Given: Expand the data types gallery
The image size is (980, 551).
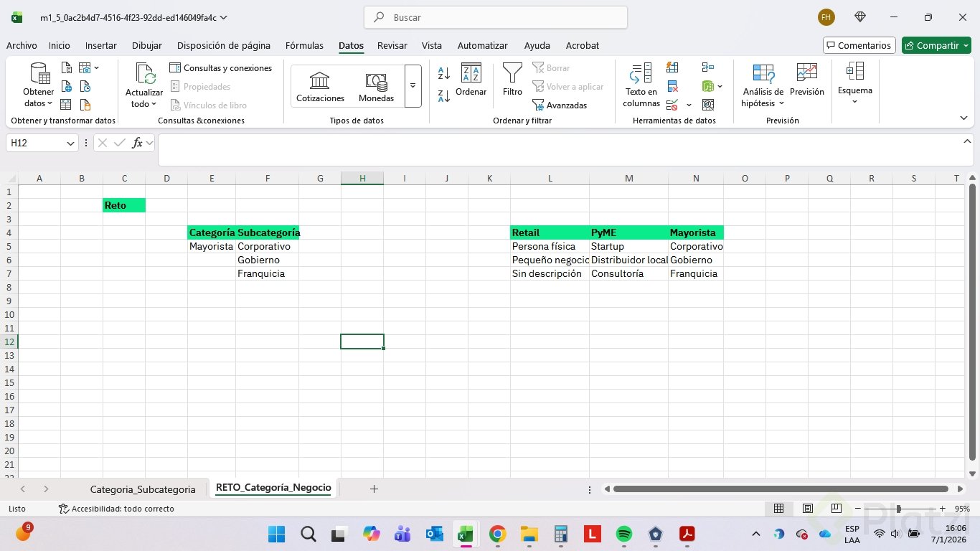Looking at the screenshot, I should [x=413, y=86].
